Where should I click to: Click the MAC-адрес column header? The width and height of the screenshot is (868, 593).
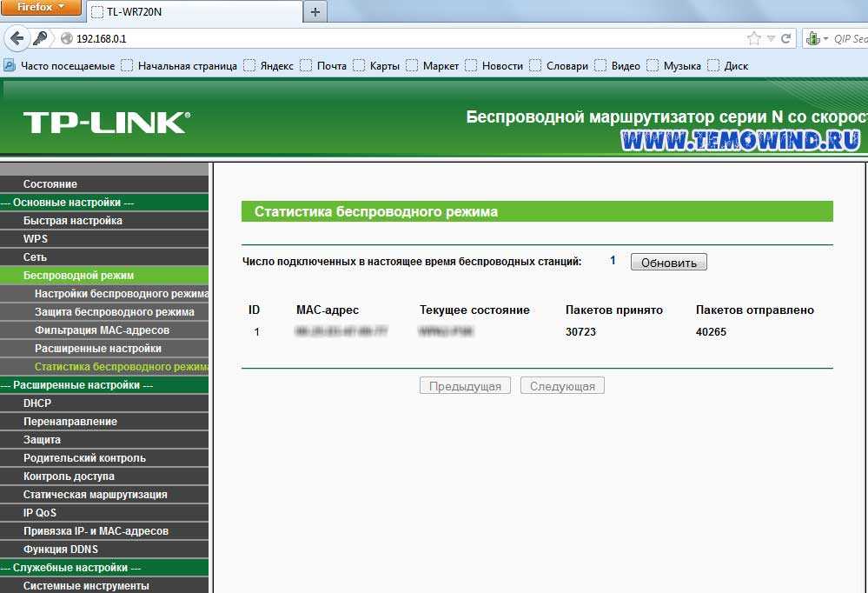pos(328,310)
